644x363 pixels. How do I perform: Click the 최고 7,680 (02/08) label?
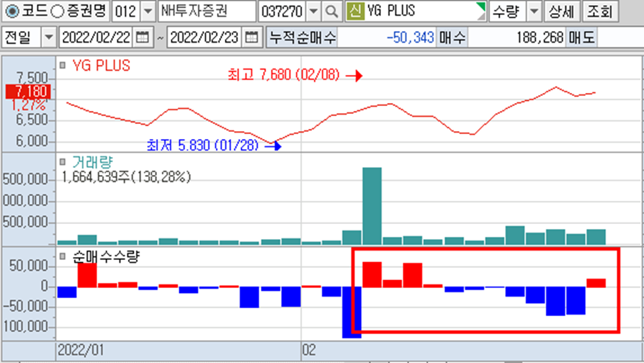tap(284, 75)
